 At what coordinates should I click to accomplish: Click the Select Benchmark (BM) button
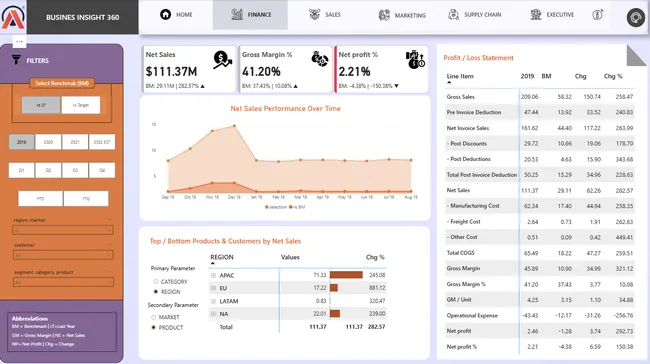(62, 83)
